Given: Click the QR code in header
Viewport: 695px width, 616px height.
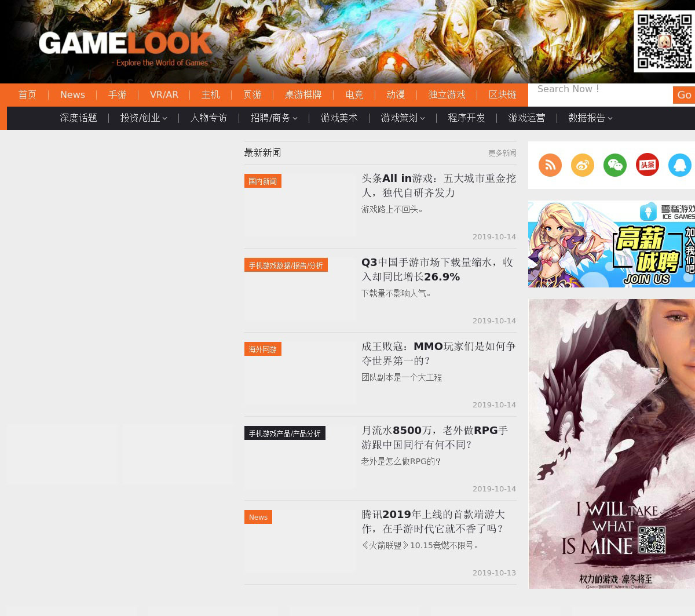Looking at the screenshot, I should (x=664, y=42).
